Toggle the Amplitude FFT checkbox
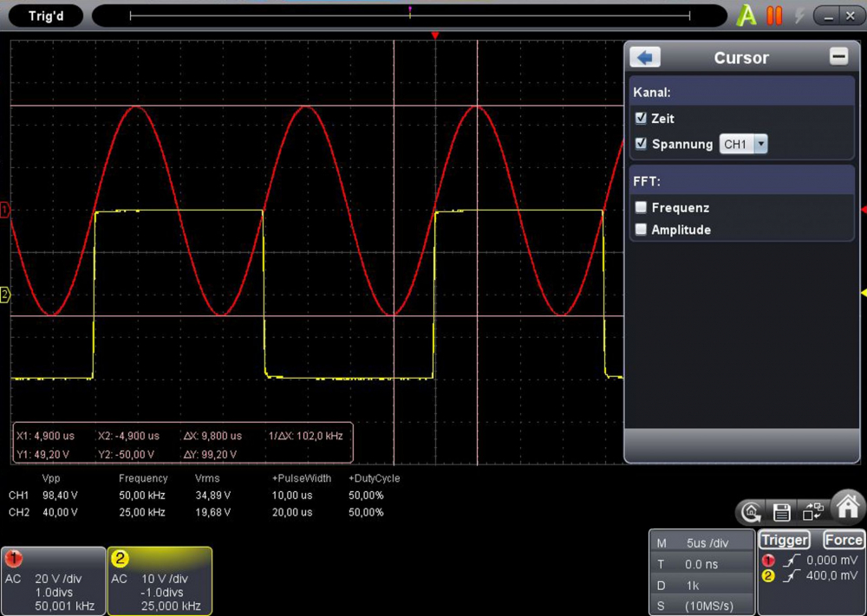867x616 pixels. coord(639,230)
